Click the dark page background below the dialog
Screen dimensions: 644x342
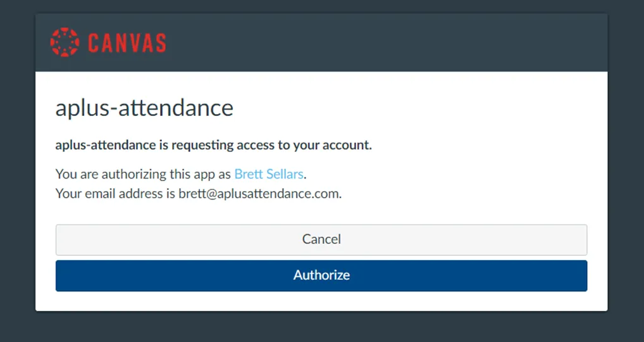[321, 327]
